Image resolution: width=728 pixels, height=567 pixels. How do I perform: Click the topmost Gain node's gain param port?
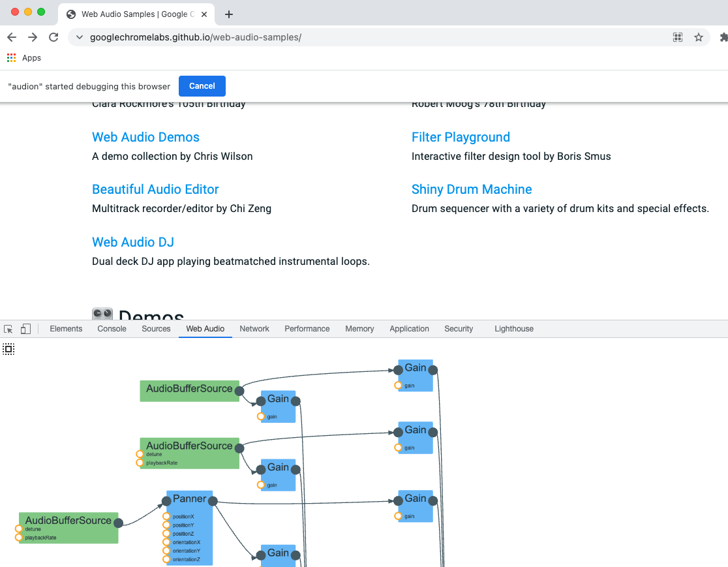tap(398, 386)
